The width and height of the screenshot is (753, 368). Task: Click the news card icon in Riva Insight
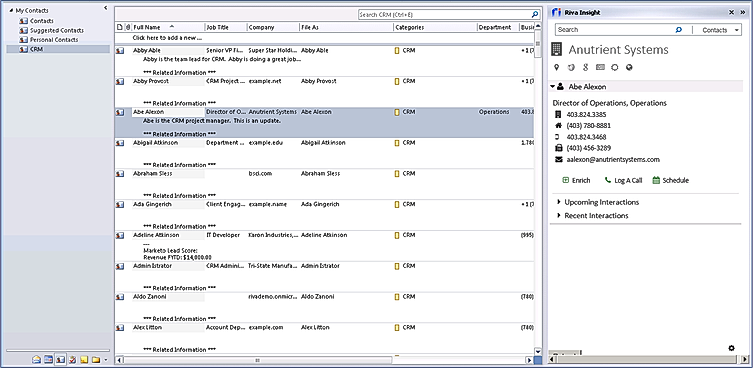pyautogui.click(x=600, y=67)
